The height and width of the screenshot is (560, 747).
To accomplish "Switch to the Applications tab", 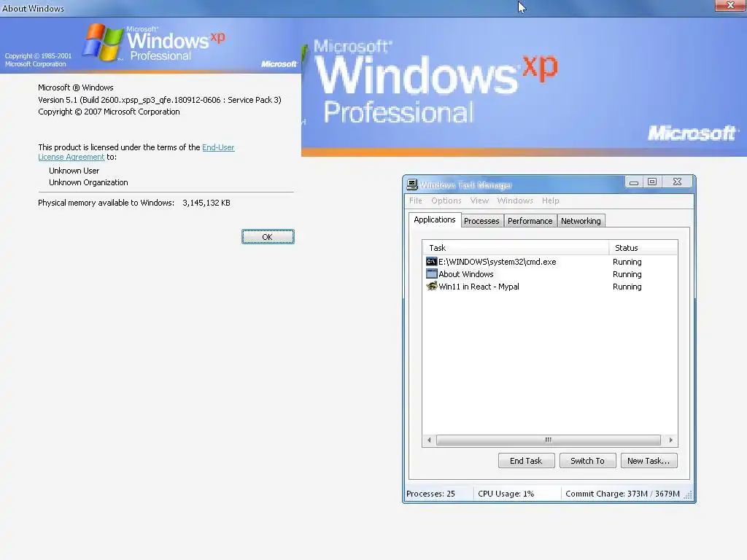I will (x=435, y=219).
